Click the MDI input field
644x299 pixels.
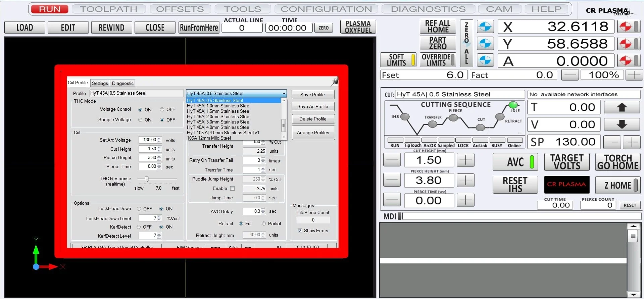(522, 216)
